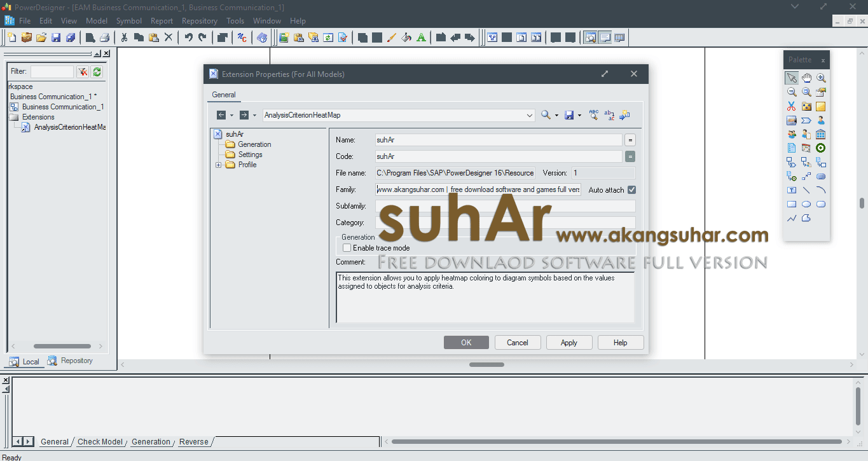
Task: Select the Pointer tool in Palette
Action: (x=792, y=78)
